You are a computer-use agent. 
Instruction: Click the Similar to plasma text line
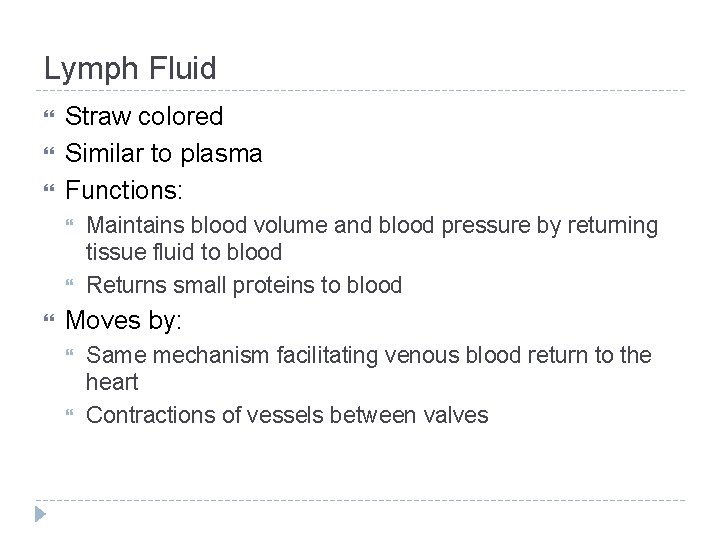click(163, 154)
